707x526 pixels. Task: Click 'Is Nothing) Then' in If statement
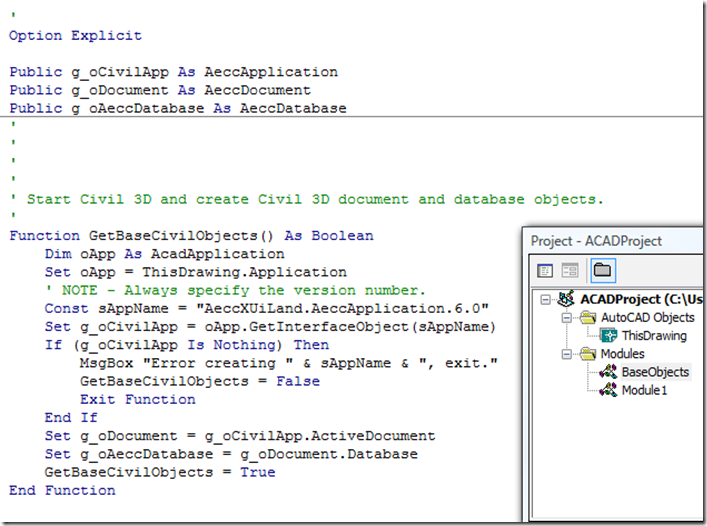pos(258,345)
